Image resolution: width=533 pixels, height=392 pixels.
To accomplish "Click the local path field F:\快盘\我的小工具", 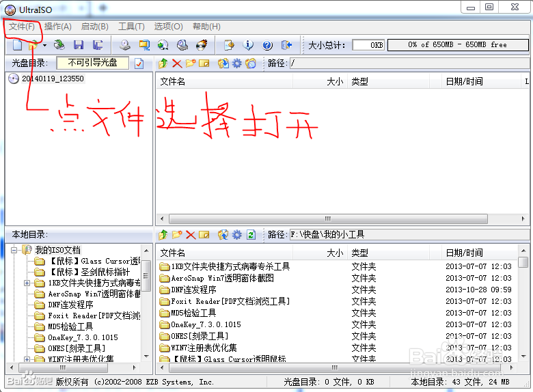I will click(409, 235).
